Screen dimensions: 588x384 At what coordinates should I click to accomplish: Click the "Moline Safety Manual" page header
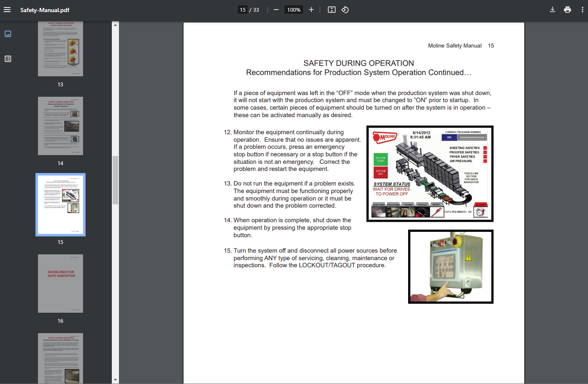coord(455,46)
